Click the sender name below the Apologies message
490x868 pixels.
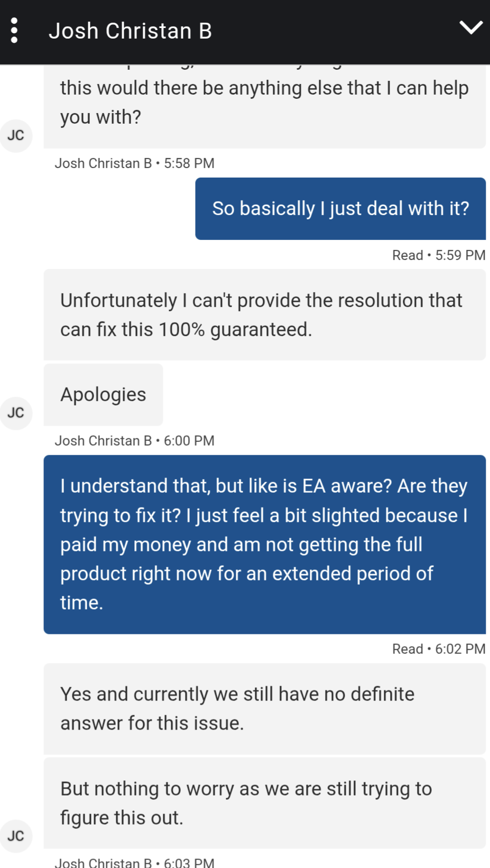coord(103,441)
